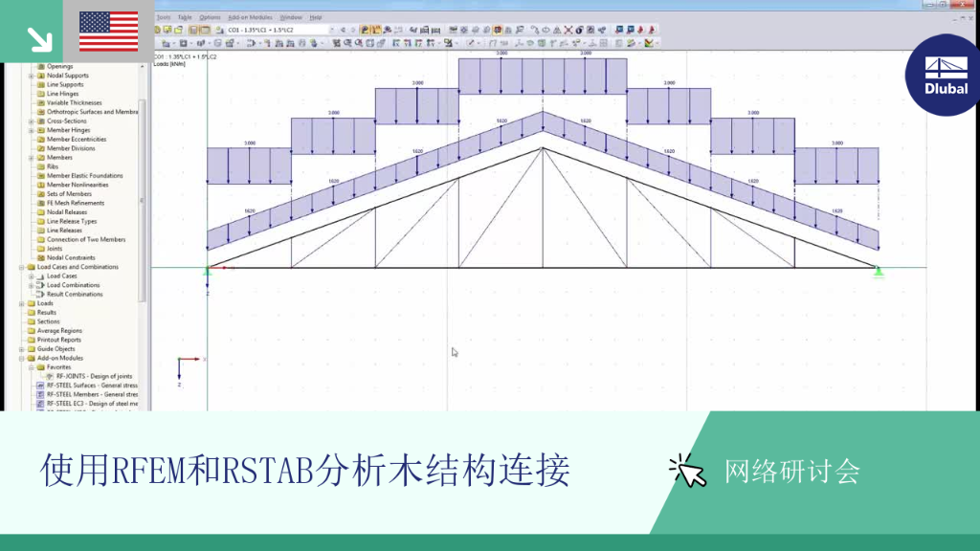Select Result Combinations in navigator
The image size is (980, 551).
(75, 295)
